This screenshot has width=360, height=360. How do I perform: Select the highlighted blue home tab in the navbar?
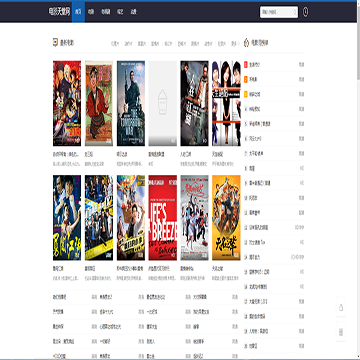click(x=78, y=12)
